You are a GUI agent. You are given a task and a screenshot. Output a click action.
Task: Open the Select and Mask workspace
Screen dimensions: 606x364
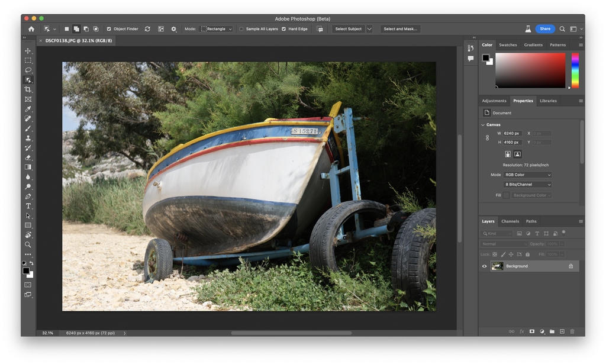click(x=399, y=28)
